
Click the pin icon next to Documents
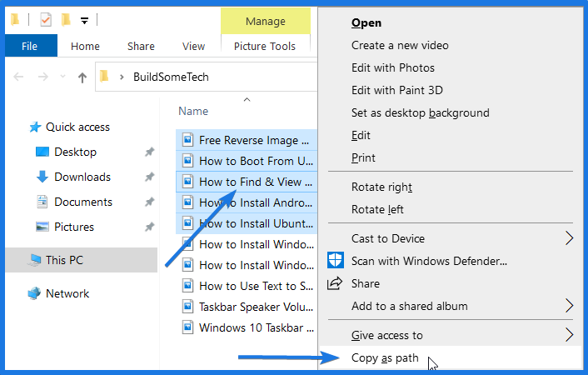[150, 202]
